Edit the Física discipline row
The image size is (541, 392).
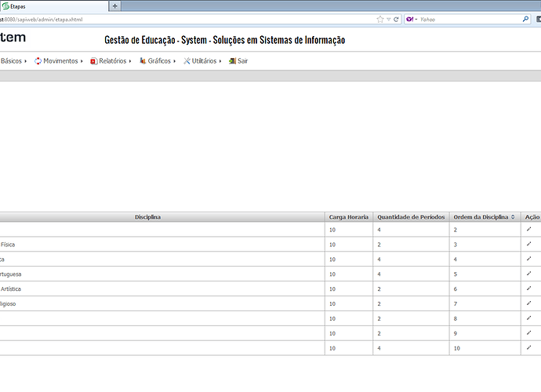[529, 244]
